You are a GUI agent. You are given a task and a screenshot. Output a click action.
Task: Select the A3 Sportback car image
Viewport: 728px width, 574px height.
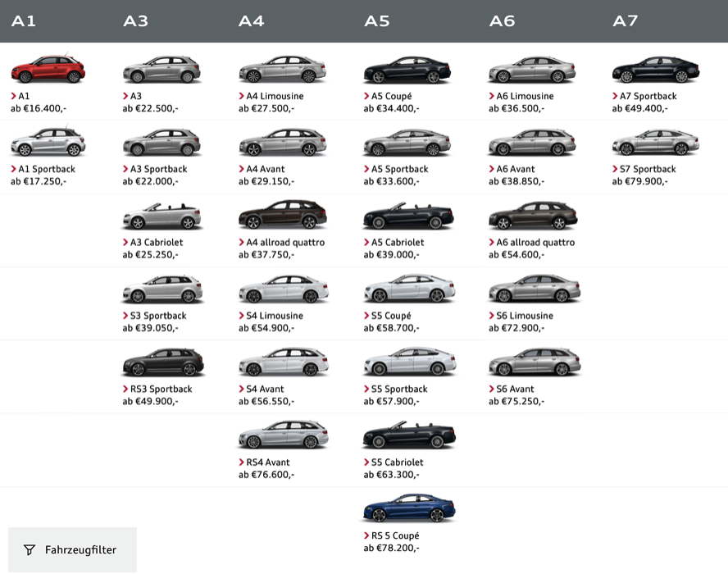(162, 142)
